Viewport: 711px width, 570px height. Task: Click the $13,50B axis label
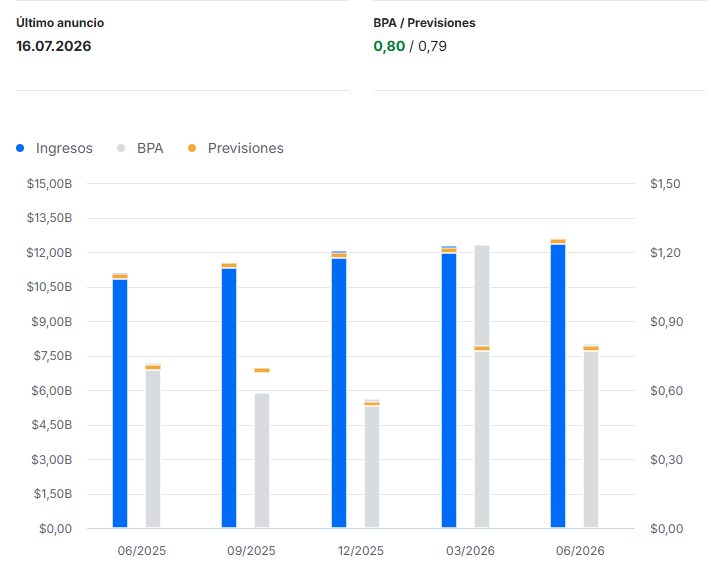pyautogui.click(x=49, y=218)
